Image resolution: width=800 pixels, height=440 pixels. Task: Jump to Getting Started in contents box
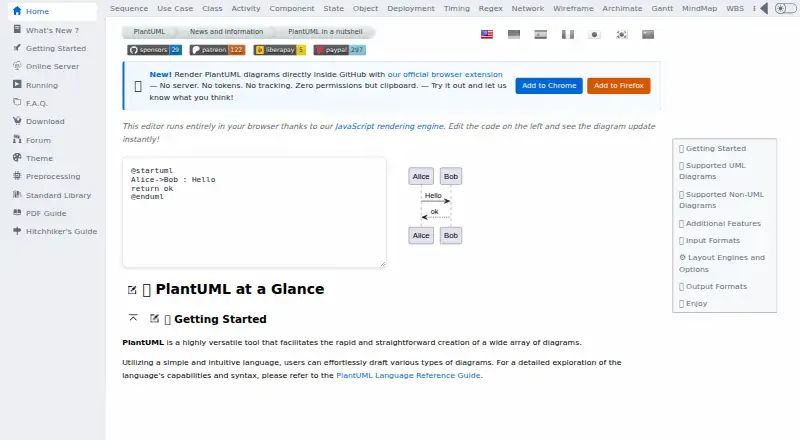(712, 149)
